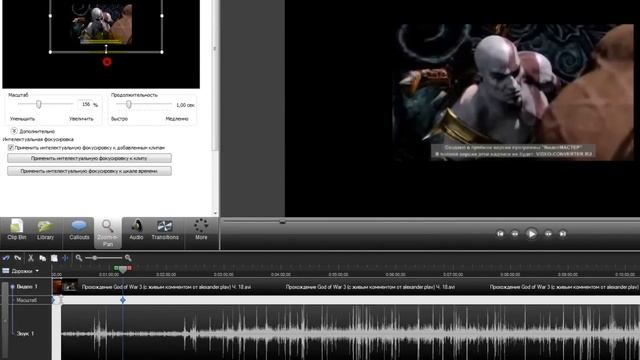The width and height of the screenshot is (640, 360).
Task: Click the red rotation handle in zoom preview
Action: pyautogui.click(x=107, y=62)
